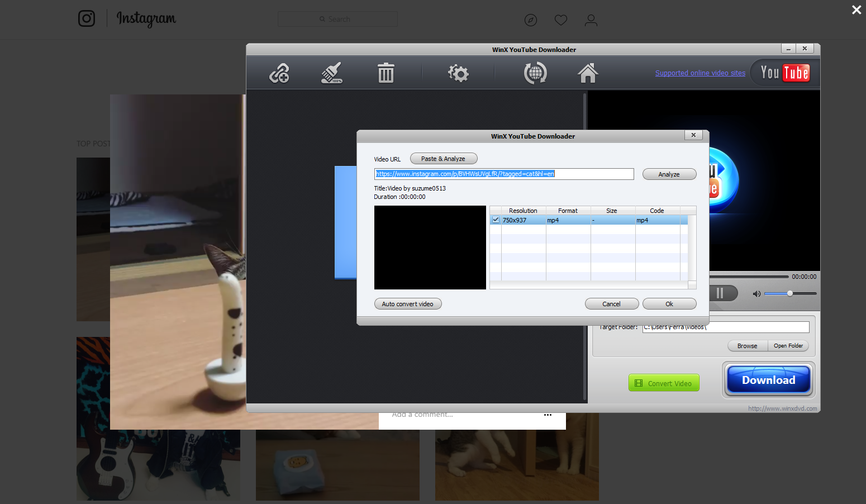This screenshot has width=866, height=504.
Task: Click the Paste & Analyze button
Action: tap(443, 159)
